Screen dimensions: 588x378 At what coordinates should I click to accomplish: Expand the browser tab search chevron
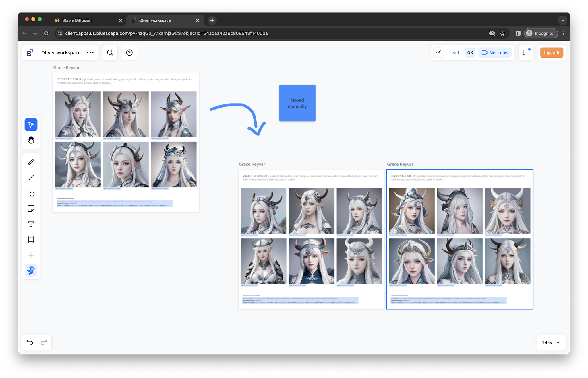(x=562, y=20)
